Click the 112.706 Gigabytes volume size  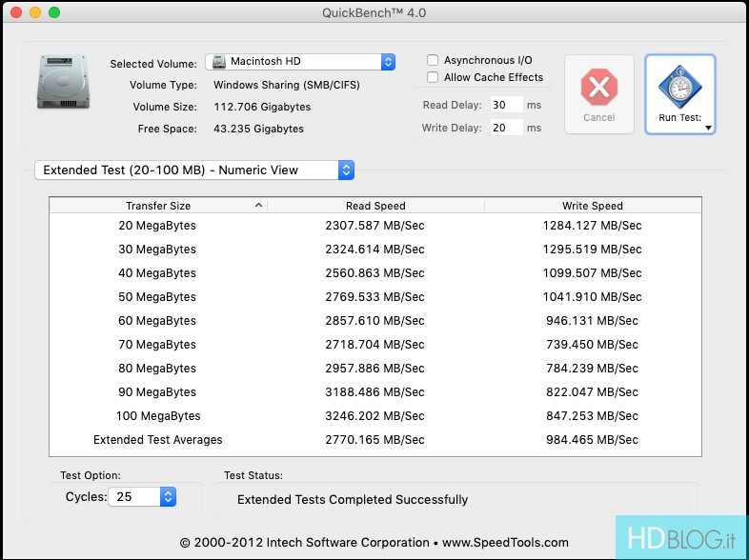pos(262,107)
